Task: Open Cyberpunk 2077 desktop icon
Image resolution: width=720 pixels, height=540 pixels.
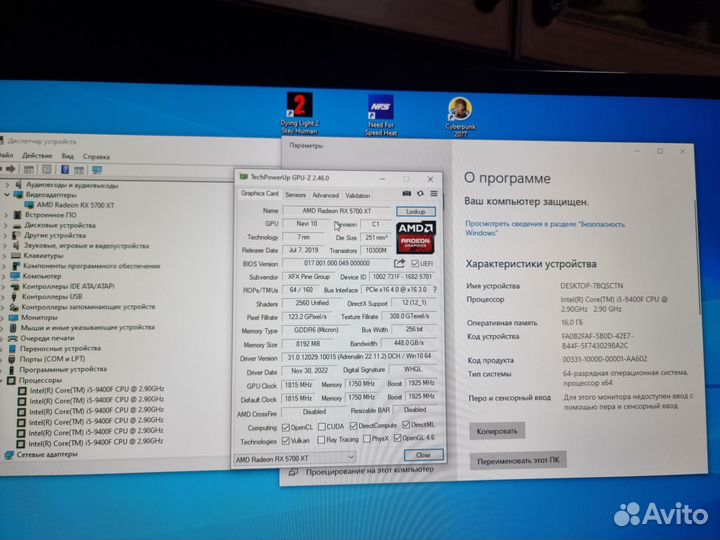Action: pos(460,117)
